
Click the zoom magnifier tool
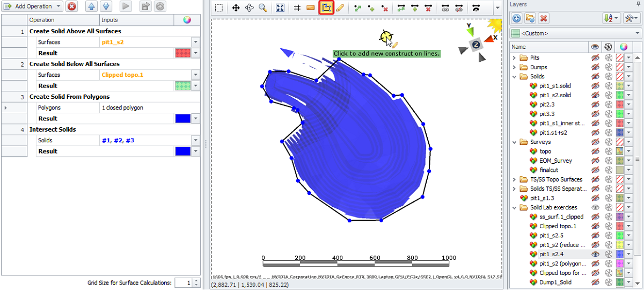click(263, 8)
